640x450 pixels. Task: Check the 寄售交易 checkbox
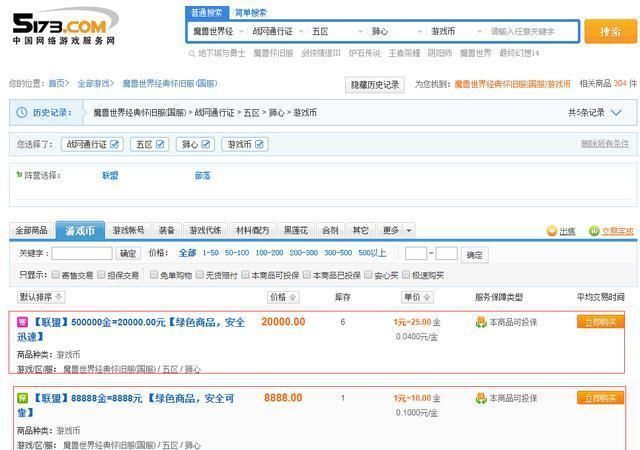pyautogui.click(x=56, y=274)
